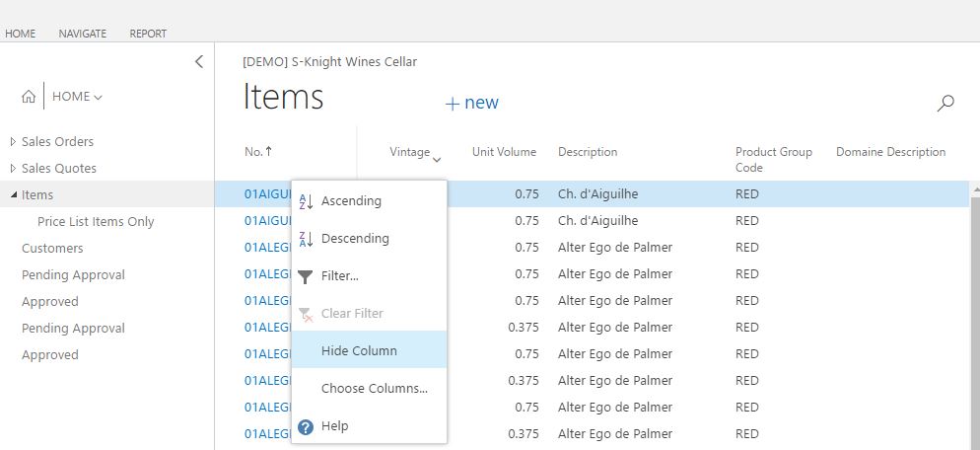Open the REPORT ribbon tab
The width and height of the screenshot is (980, 450).
point(148,34)
